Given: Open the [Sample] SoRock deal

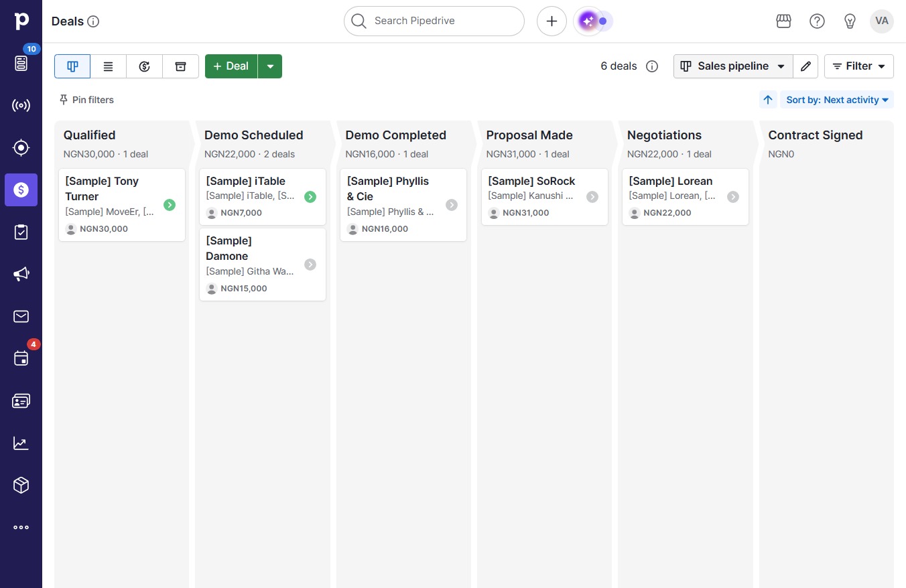Looking at the screenshot, I should tap(545, 197).
